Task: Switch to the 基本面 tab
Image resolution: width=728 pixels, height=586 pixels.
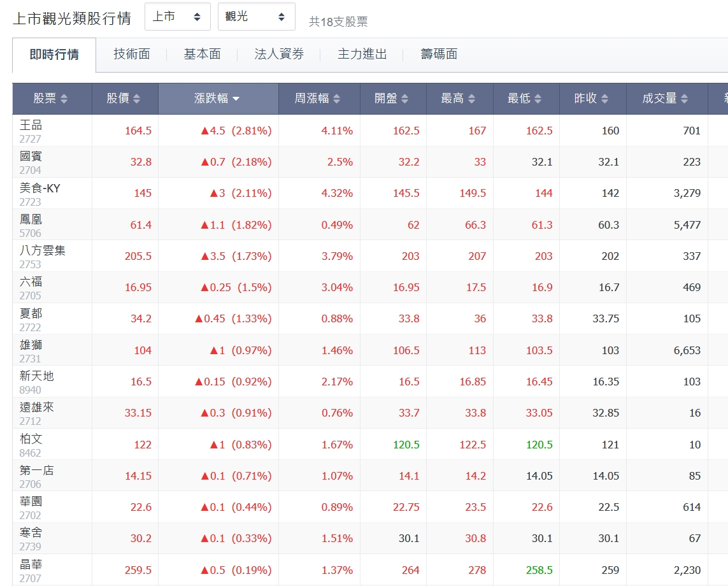Action: [x=202, y=54]
